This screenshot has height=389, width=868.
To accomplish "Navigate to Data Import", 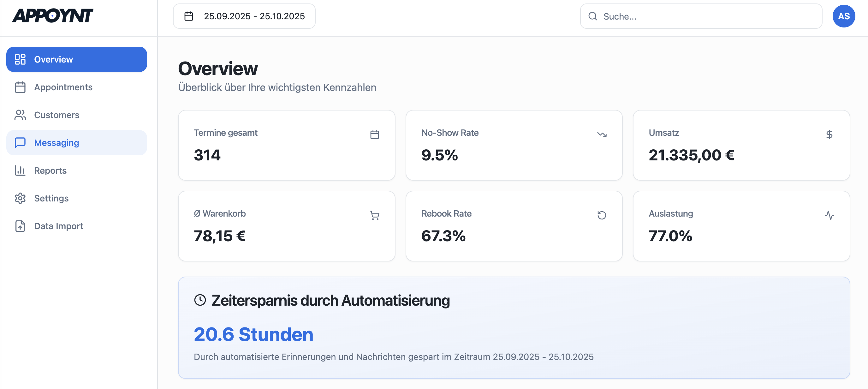I will [x=59, y=226].
